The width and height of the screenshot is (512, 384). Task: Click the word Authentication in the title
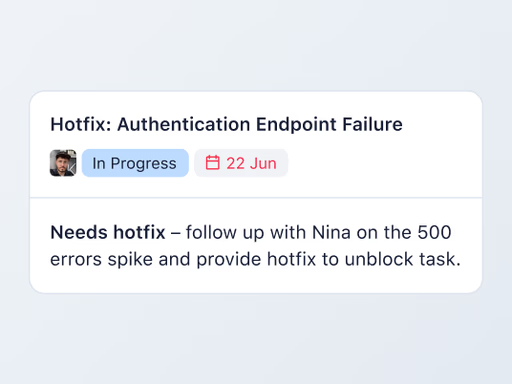click(x=184, y=124)
